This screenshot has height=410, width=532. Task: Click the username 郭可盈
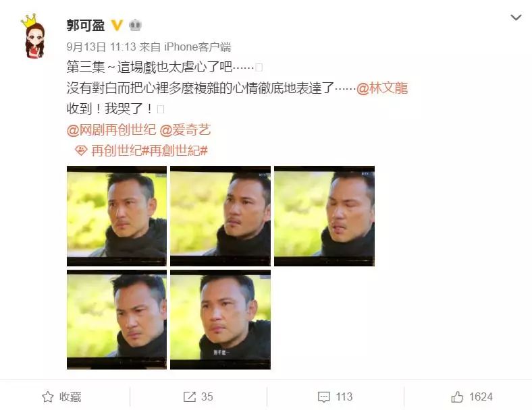[86, 26]
